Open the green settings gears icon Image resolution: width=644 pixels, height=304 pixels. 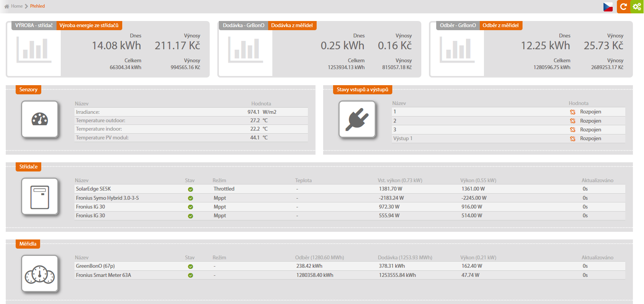(637, 6)
